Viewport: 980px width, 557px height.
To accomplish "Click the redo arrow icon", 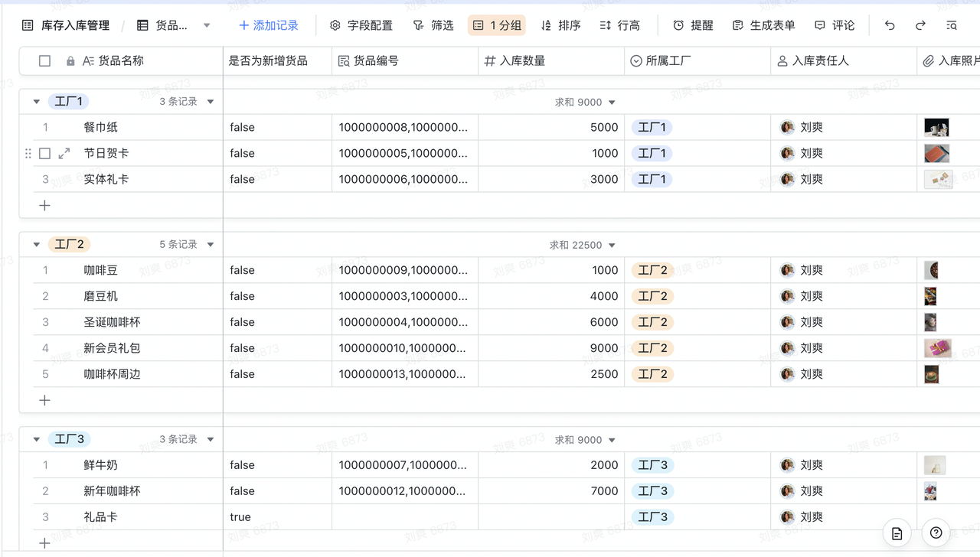I will [920, 25].
